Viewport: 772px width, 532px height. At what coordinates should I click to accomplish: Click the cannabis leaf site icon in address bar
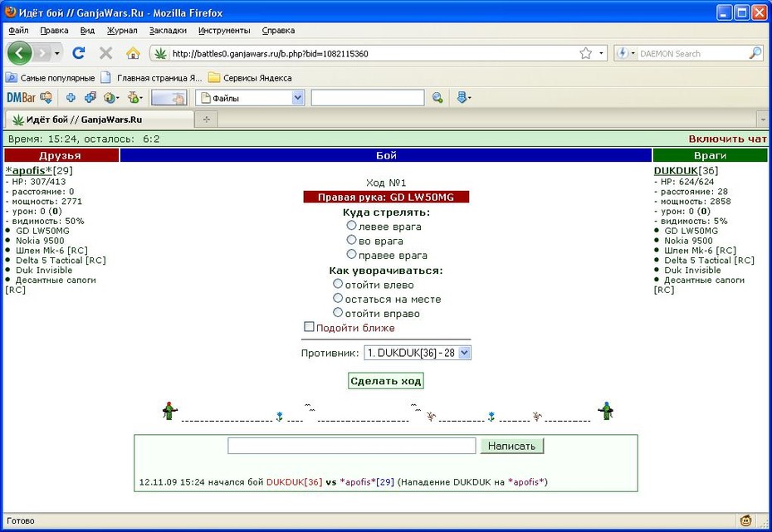point(160,53)
